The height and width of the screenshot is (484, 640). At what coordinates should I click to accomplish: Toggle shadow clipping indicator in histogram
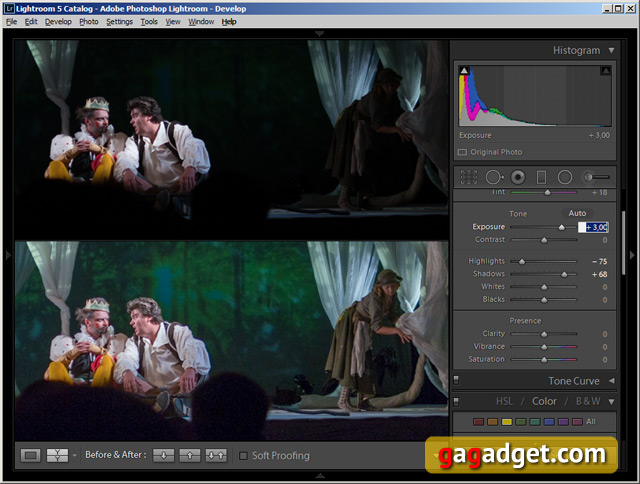point(464,71)
